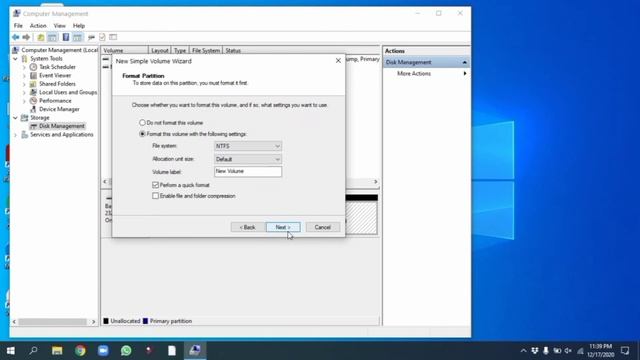Expand the Task Scheduler node
The width and height of the screenshot is (640, 360).
[x=24, y=67]
